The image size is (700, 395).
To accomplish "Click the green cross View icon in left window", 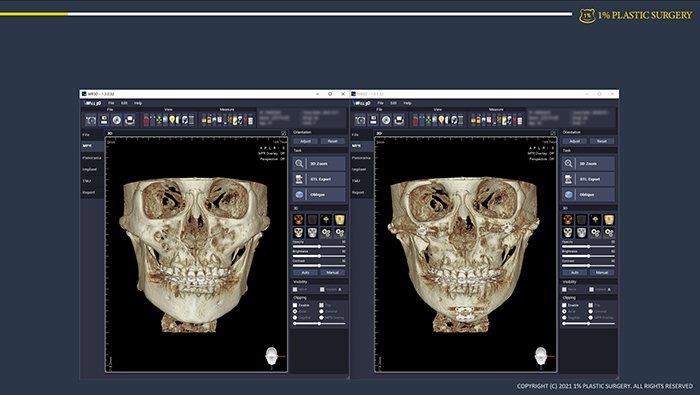I will pyautogui.click(x=159, y=120).
